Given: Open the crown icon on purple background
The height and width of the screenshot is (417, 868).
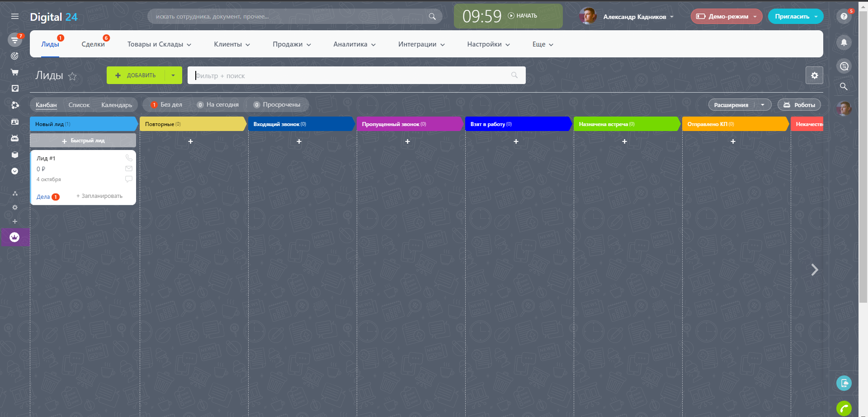Looking at the screenshot, I should coord(15,237).
